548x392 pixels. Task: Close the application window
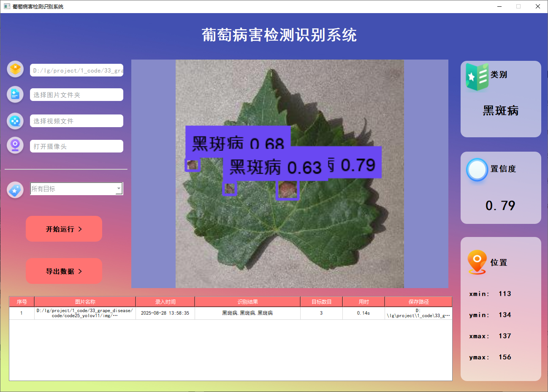[538, 6]
